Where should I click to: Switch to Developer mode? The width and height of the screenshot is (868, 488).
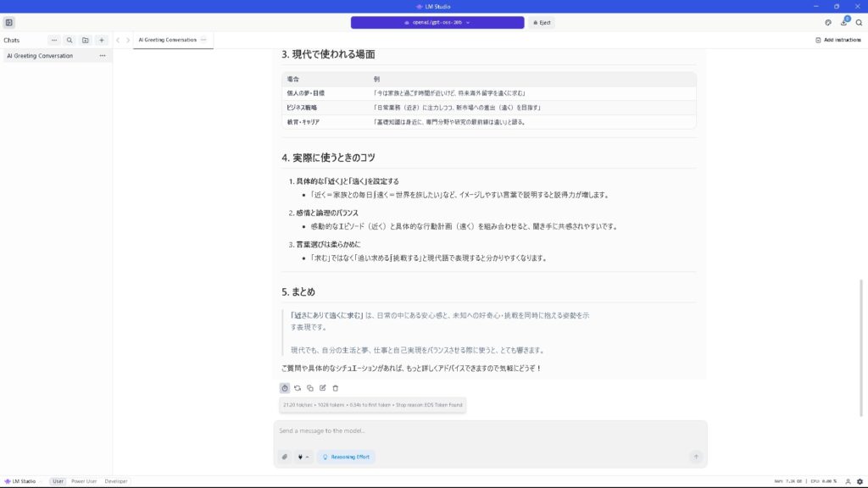pos(116,481)
